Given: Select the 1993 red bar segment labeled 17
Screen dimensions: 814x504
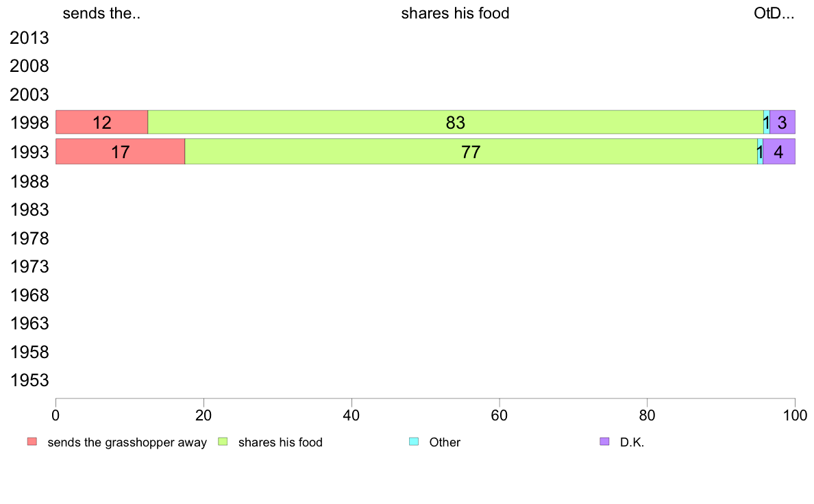Looking at the screenshot, I should click(120, 151).
